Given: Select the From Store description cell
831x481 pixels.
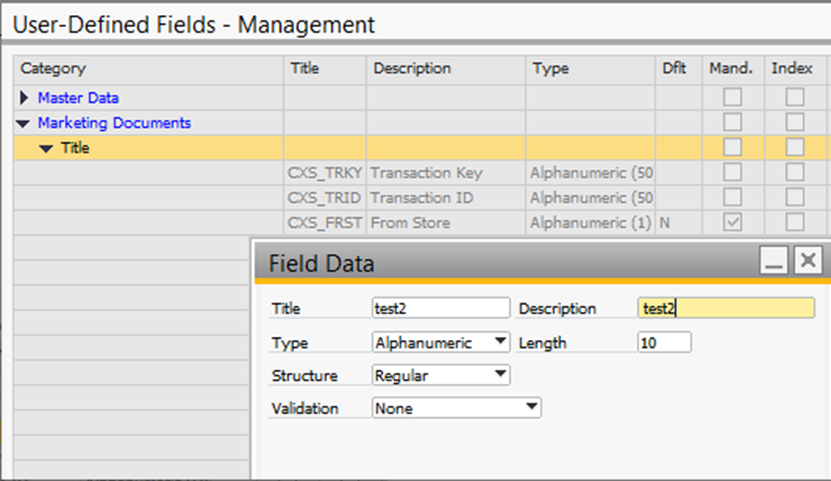Looking at the screenshot, I should pos(446,222).
